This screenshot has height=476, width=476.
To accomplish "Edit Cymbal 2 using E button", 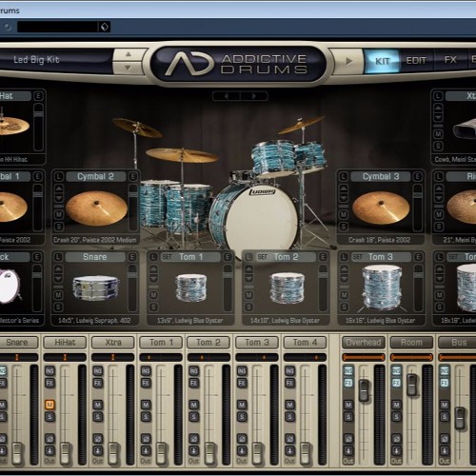I will pos(133,176).
